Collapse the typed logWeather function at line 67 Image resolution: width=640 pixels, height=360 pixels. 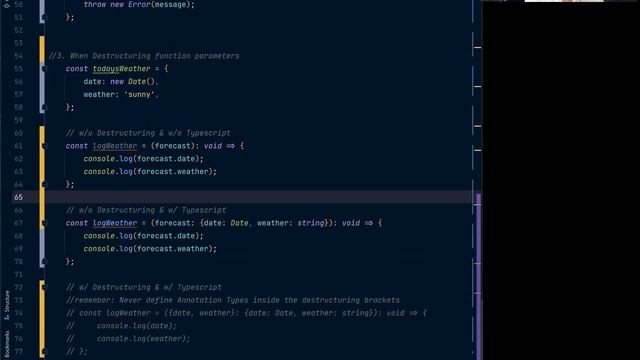[x=44, y=223]
